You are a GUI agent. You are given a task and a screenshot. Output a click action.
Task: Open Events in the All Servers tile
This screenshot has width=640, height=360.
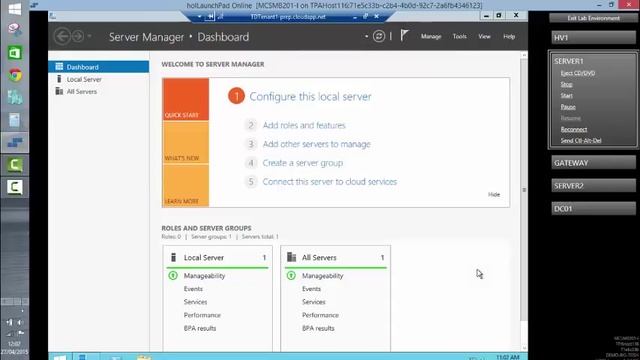tap(311, 289)
